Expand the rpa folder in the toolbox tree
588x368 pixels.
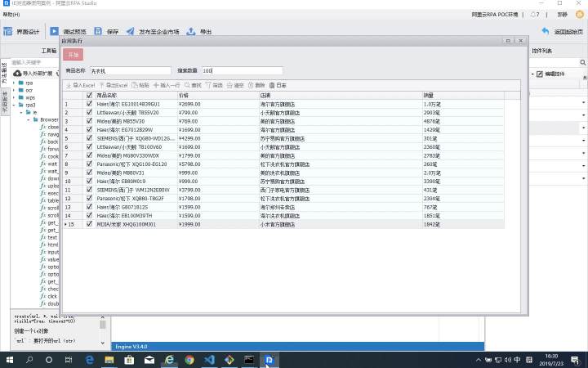pyautogui.click(x=14, y=83)
